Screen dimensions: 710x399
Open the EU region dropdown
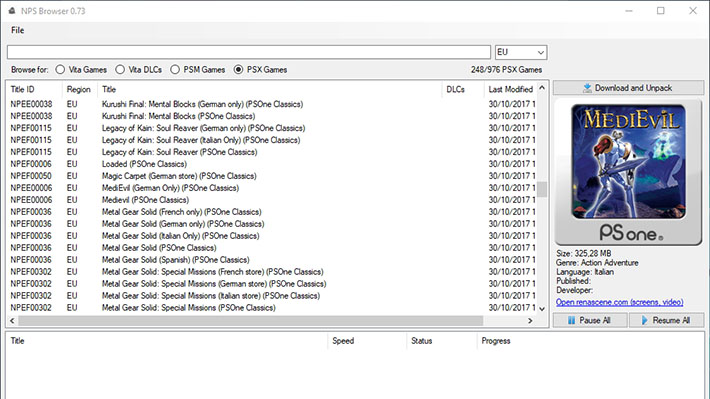pyautogui.click(x=521, y=52)
